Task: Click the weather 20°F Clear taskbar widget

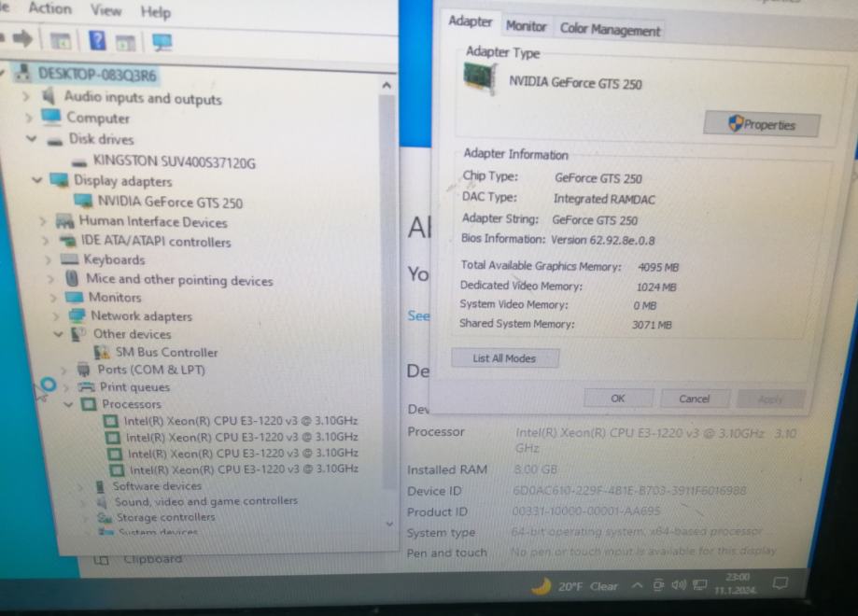Action: pos(574,586)
